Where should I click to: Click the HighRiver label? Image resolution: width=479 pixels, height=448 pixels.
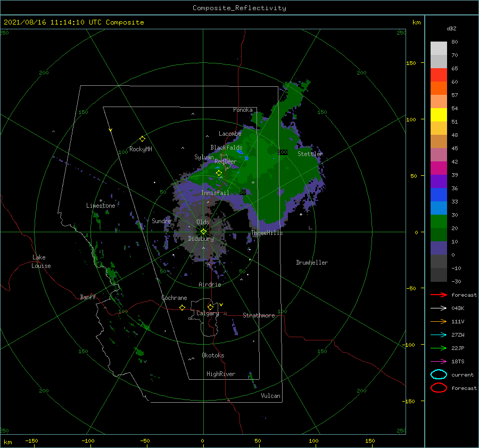pos(221,374)
